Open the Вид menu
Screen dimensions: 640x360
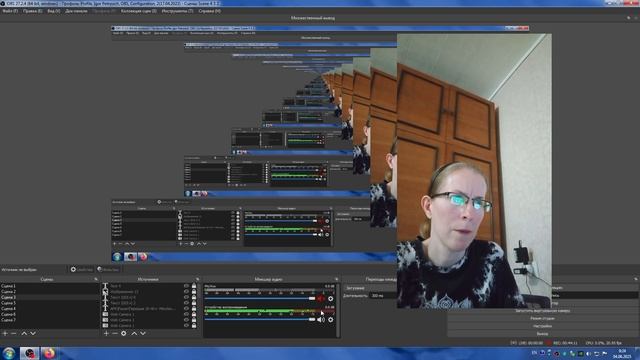(53, 11)
